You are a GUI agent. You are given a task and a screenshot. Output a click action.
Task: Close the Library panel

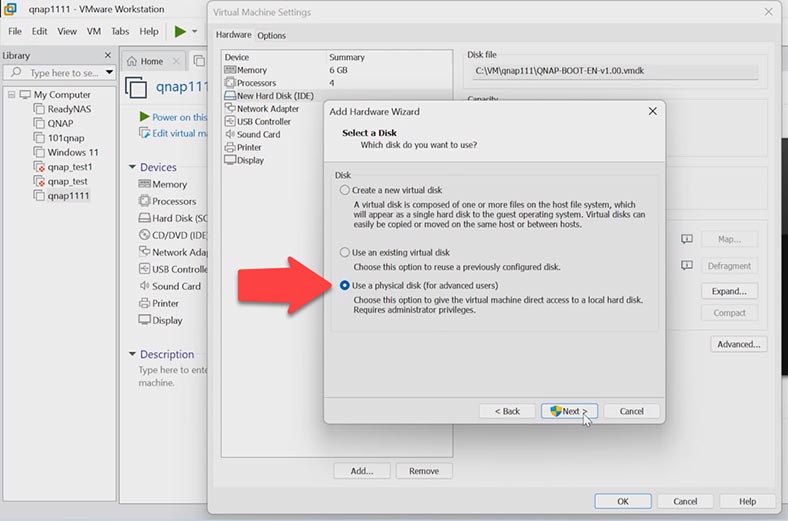pyautogui.click(x=108, y=55)
